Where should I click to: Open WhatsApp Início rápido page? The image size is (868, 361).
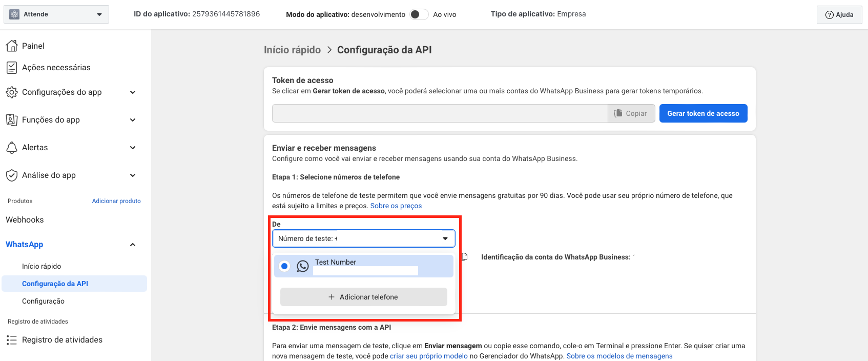42,266
